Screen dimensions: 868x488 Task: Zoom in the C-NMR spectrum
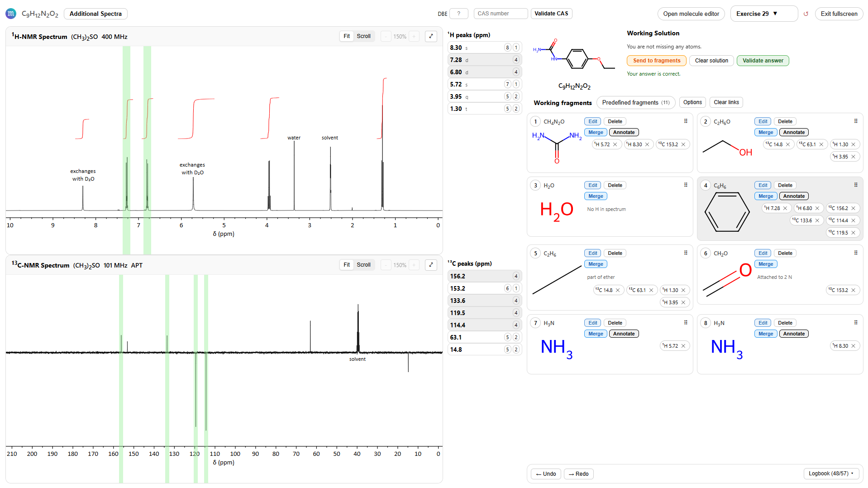(x=414, y=265)
